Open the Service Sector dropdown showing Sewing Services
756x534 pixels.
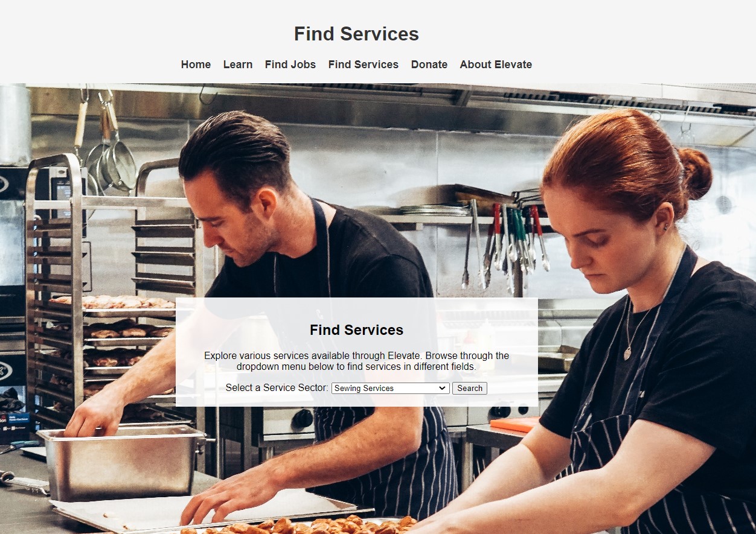391,388
